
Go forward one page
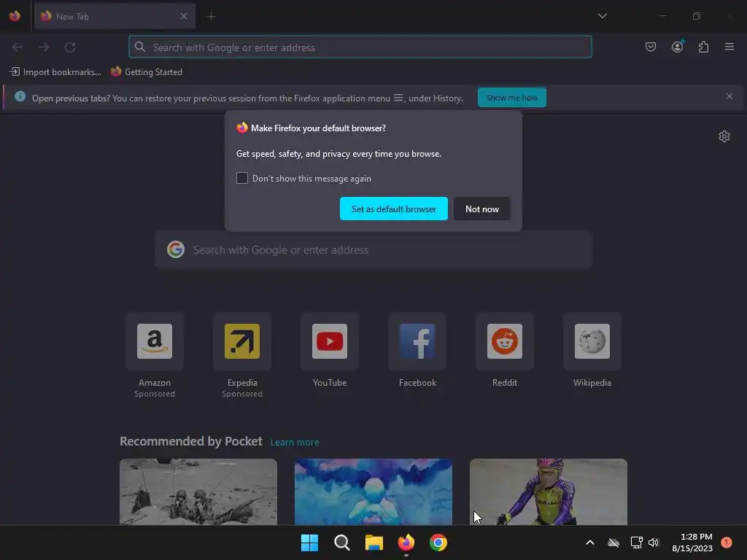44,47
